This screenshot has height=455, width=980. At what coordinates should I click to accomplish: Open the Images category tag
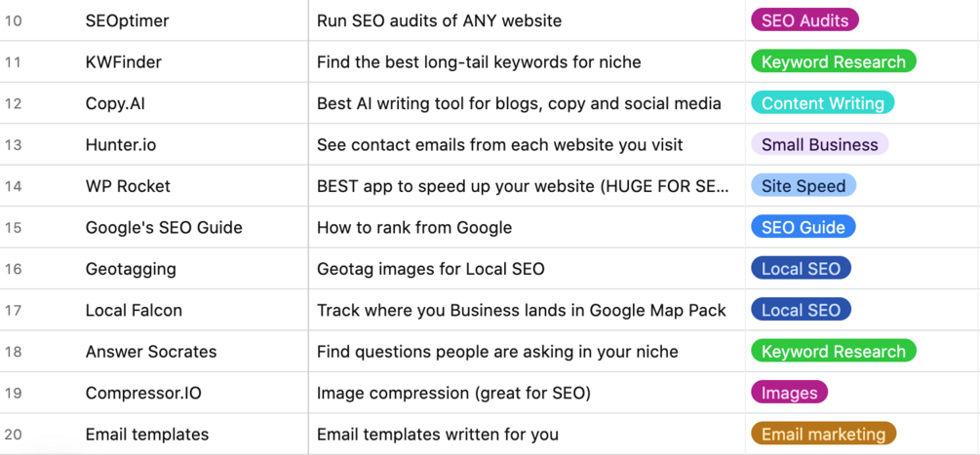click(x=789, y=393)
